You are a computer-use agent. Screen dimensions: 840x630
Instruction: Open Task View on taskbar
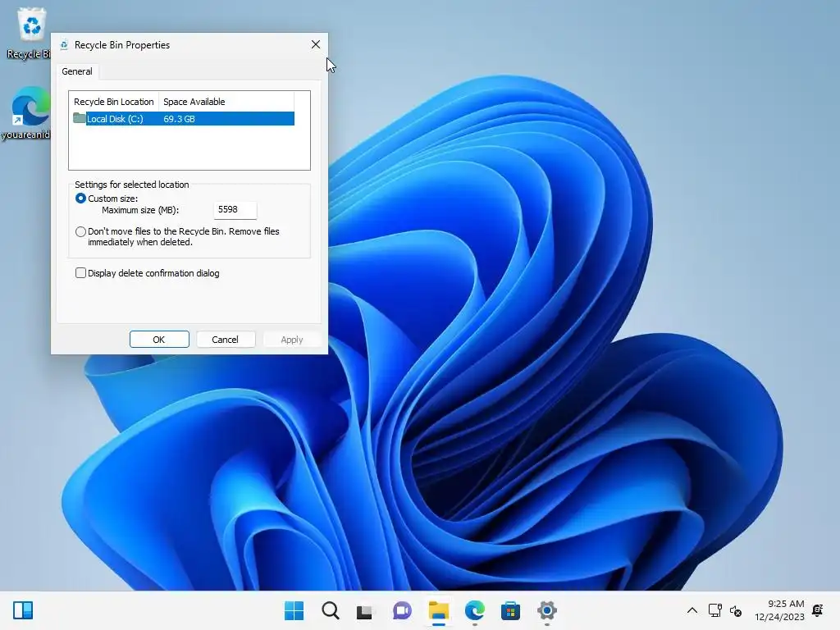365,610
